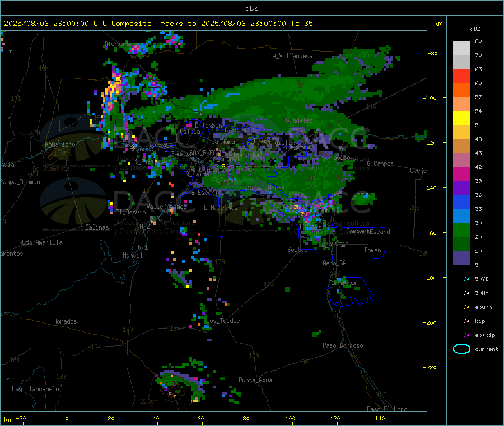504x426 pixels.
Task: Select the 60 dBZ orange swatch
Action: coord(461,90)
